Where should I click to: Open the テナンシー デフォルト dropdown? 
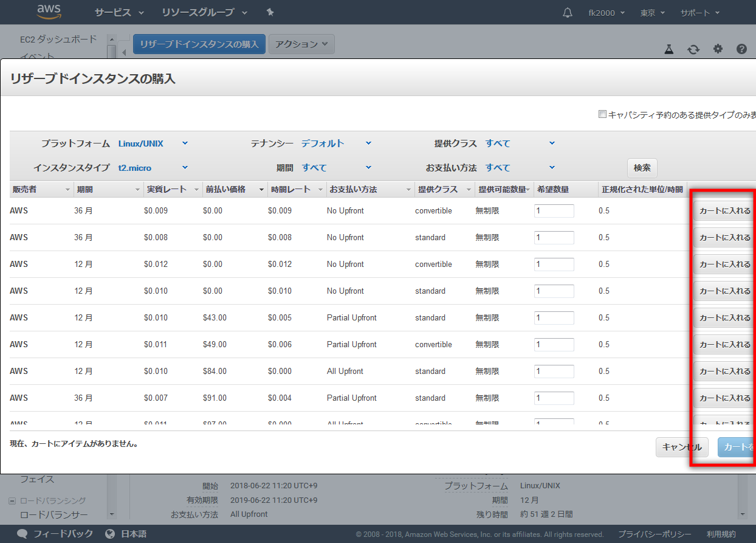tap(337, 144)
